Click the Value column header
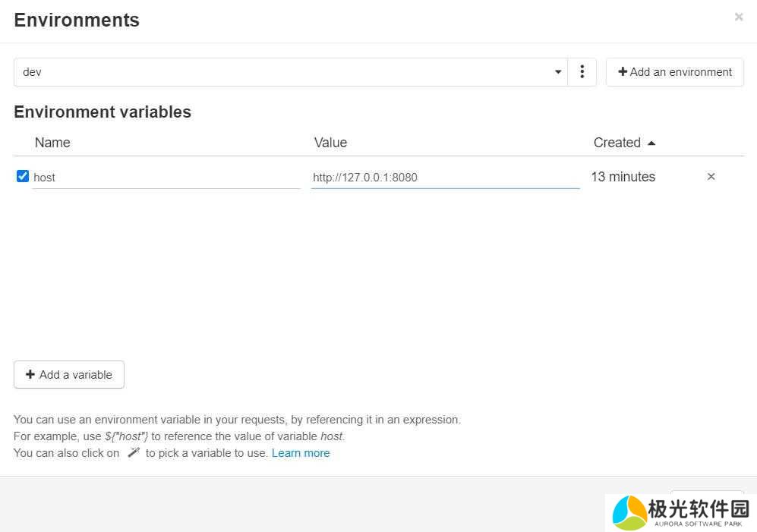This screenshot has height=532, width=757. click(x=330, y=143)
